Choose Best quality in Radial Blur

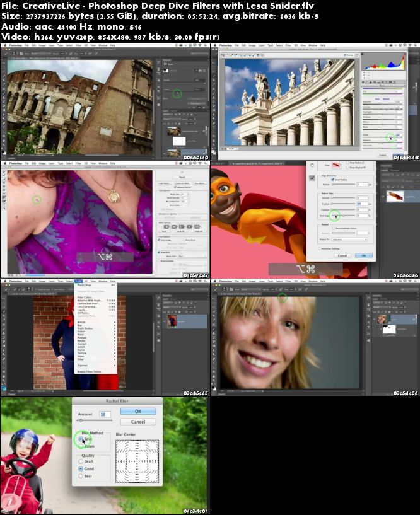[x=81, y=476]
